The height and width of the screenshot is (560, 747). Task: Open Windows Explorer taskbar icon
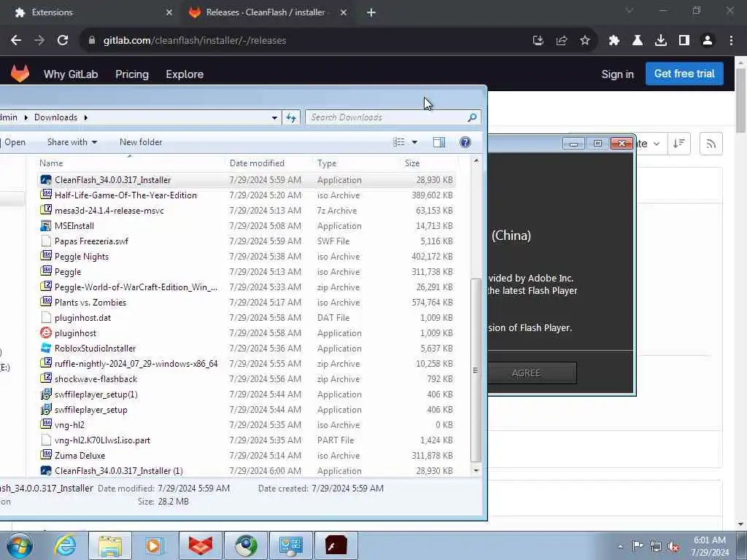point(110,545)
